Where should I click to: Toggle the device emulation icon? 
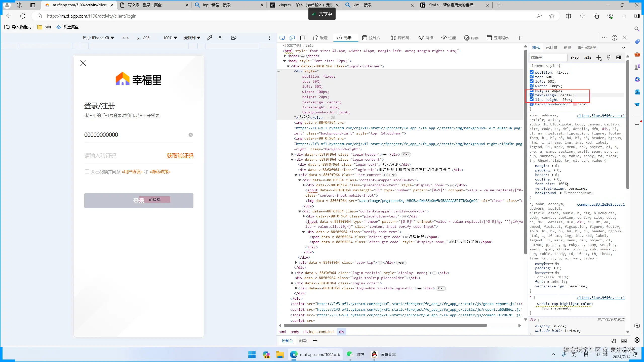pos(292,38)
